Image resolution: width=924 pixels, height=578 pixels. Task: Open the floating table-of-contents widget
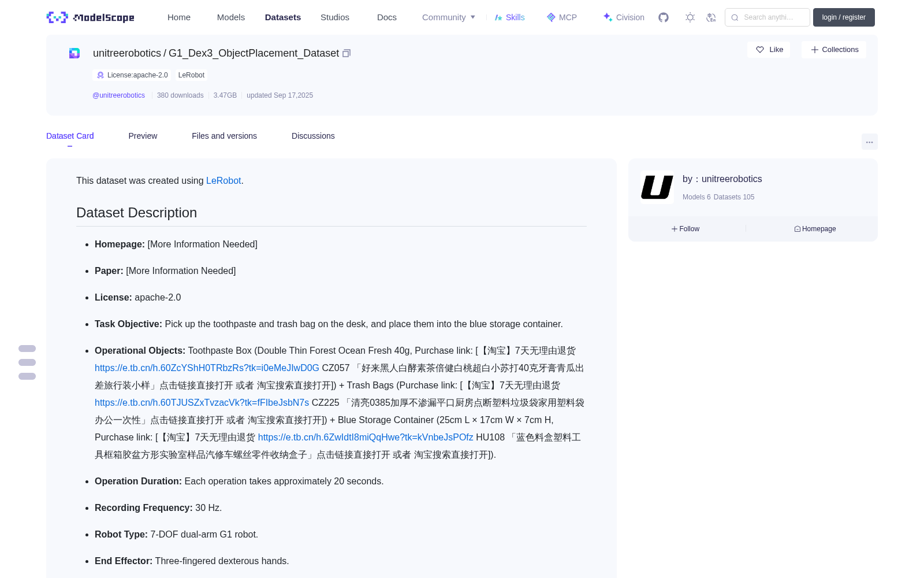pos(27,362)
